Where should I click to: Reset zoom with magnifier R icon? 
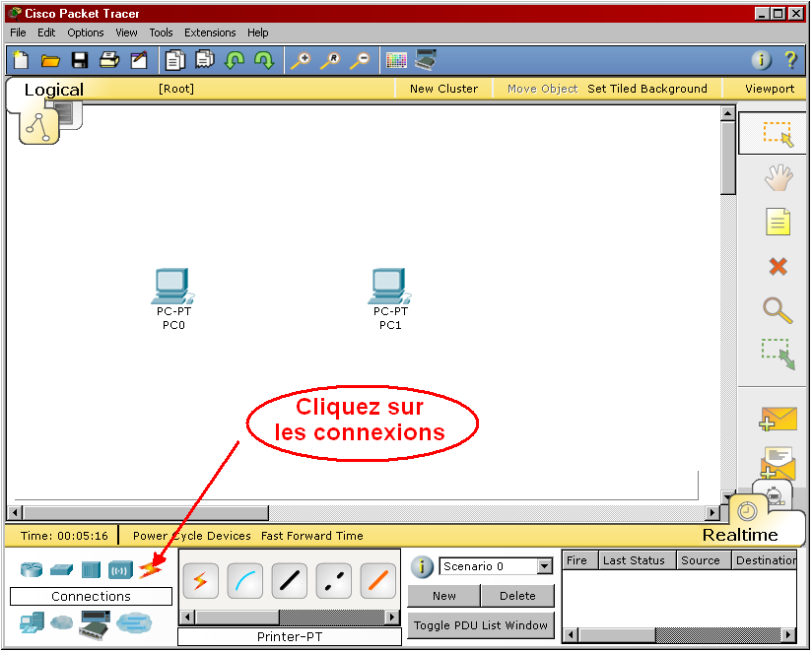click(x=330, y=60)
